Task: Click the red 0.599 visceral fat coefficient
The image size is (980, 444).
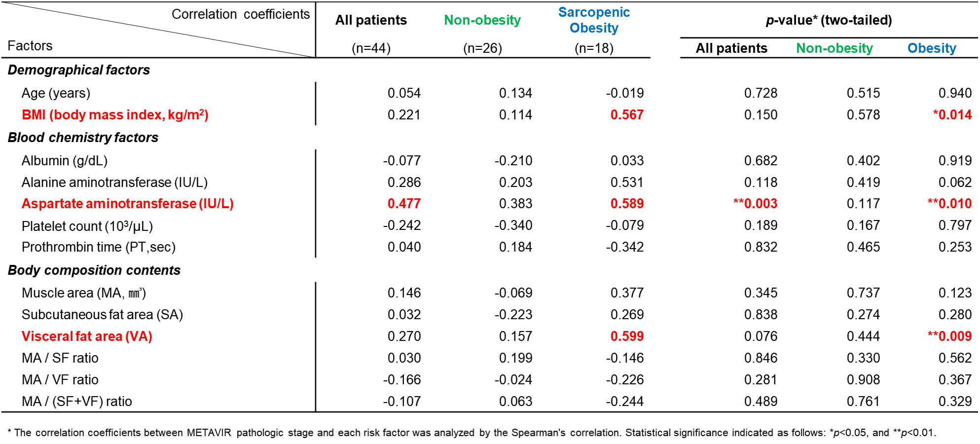Action: point(627,336)
